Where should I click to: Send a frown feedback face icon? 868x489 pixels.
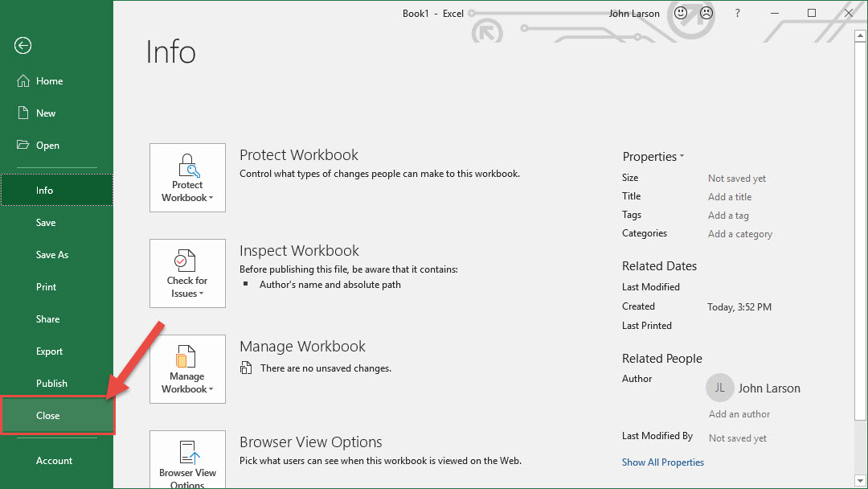pyautogui.click(x=706, y=14)
